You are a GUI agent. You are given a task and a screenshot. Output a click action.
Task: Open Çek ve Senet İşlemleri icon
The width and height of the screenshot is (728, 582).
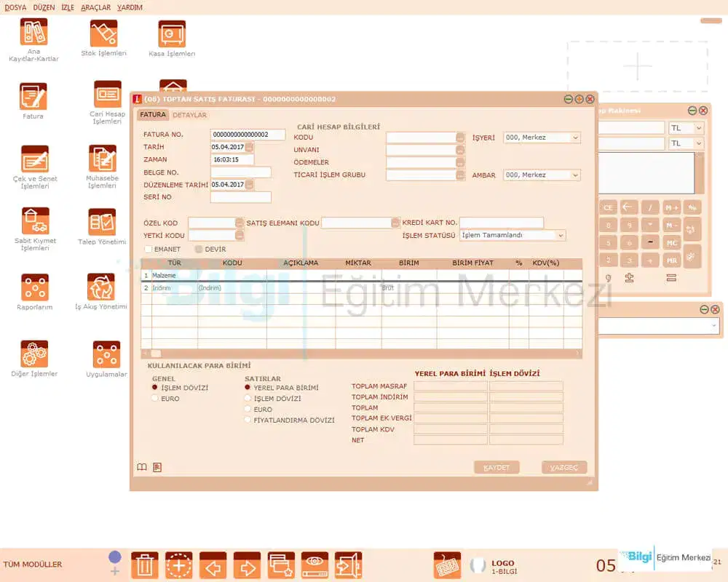35,159
